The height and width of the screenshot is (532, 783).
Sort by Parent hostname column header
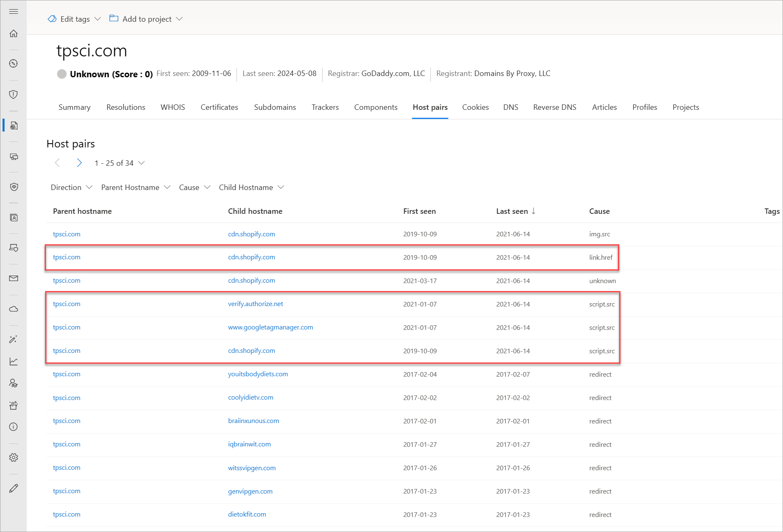(x=82, y=211)
